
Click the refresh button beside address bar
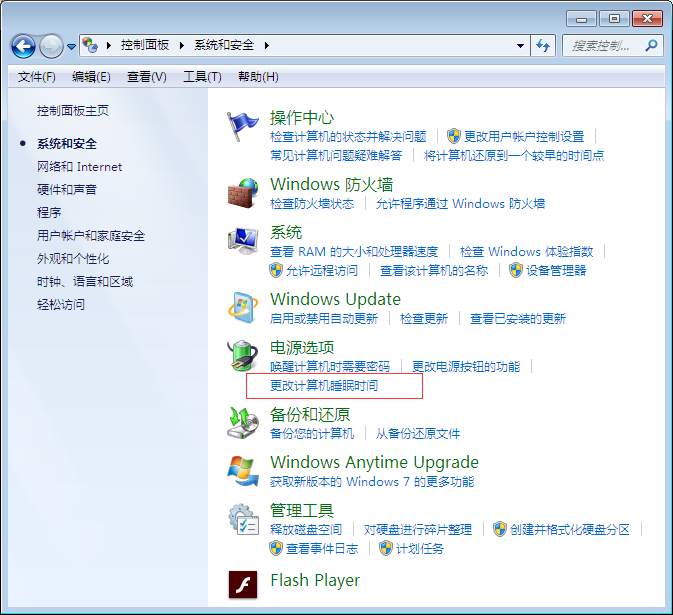click(543, 45)
